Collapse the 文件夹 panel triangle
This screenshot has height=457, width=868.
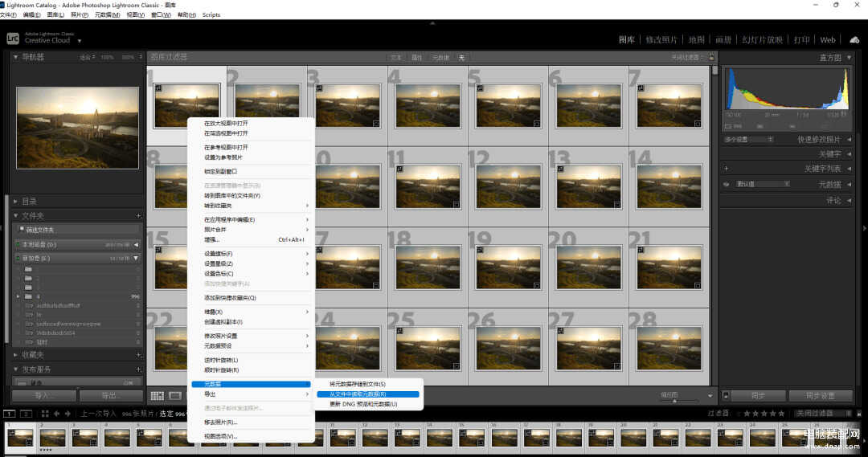point(15,216)
